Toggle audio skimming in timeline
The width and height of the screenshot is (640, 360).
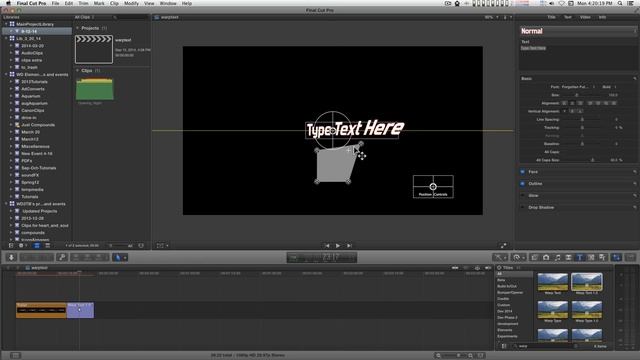click(x=466, y=268)
